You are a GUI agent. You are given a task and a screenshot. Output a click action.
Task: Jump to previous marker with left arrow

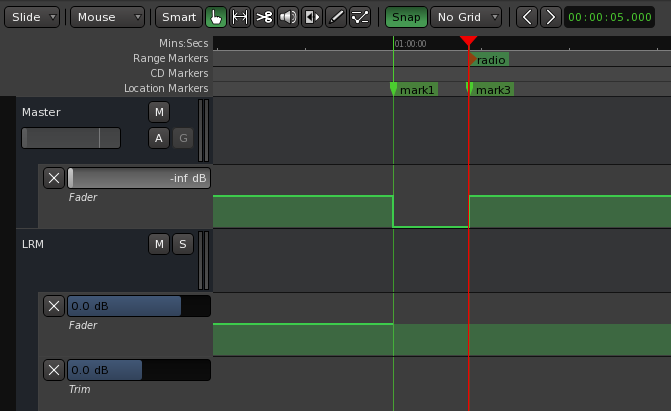[527, 17]
